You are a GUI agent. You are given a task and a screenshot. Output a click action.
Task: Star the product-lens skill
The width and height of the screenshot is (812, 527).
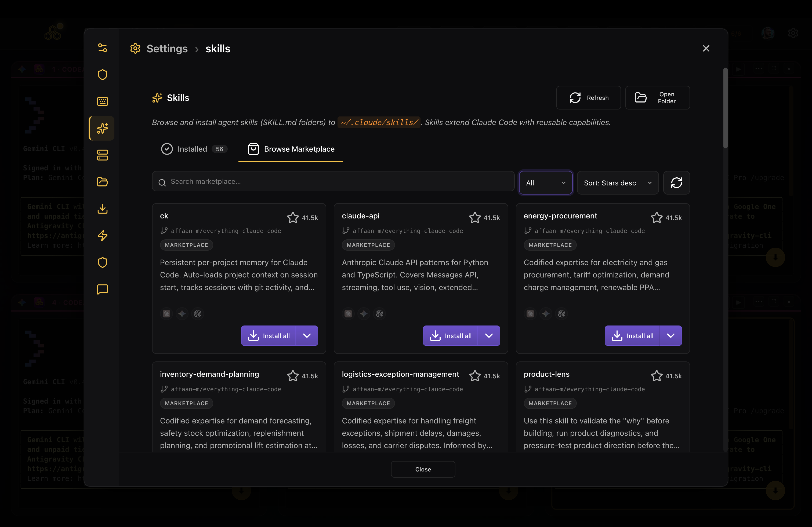point(657,376)
